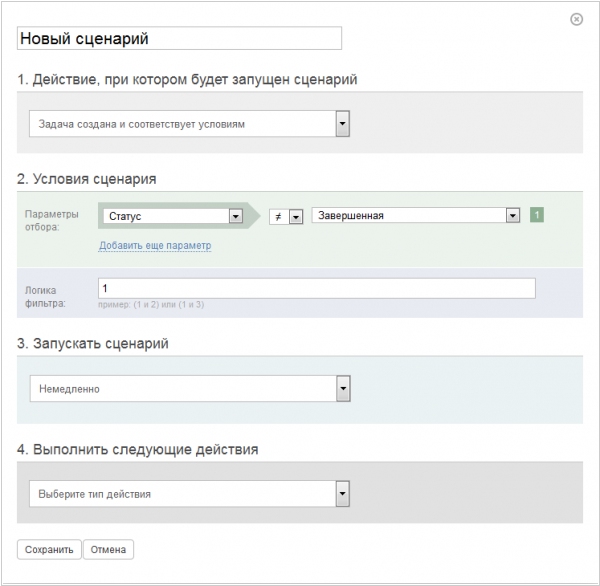This screenshot has height=586, width=600.
Task: Close the new scenario dialog
Action: [576, 19]
